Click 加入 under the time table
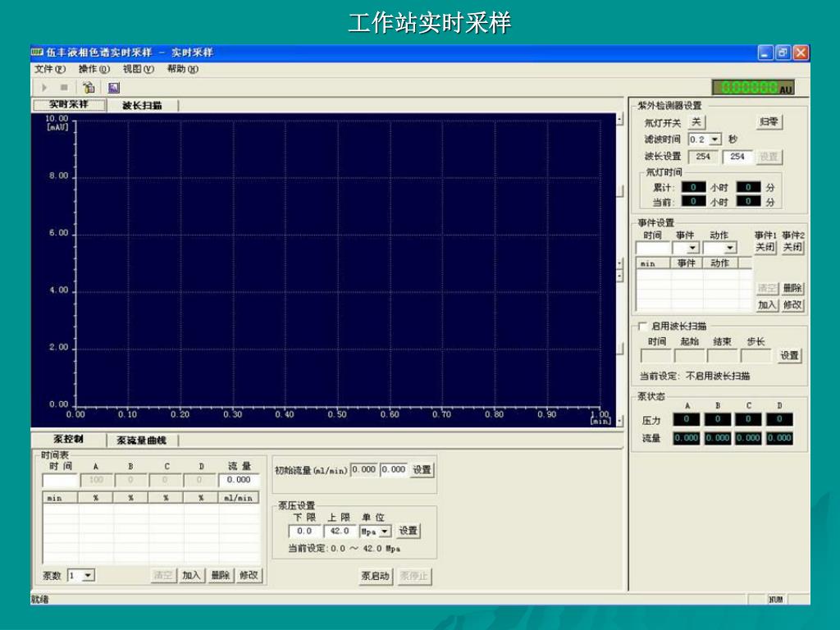The image size is (840, 630). 191,575
